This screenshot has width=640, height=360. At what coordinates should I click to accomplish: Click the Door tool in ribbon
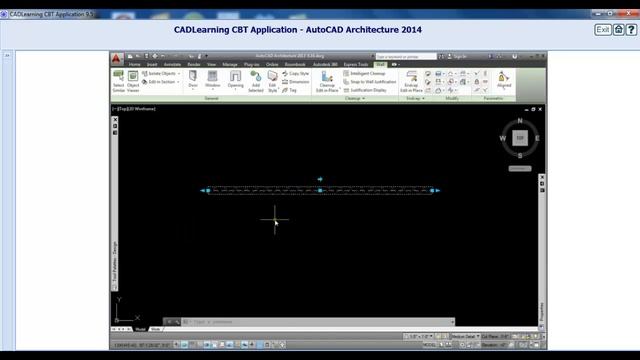click(x=193, y=79)
